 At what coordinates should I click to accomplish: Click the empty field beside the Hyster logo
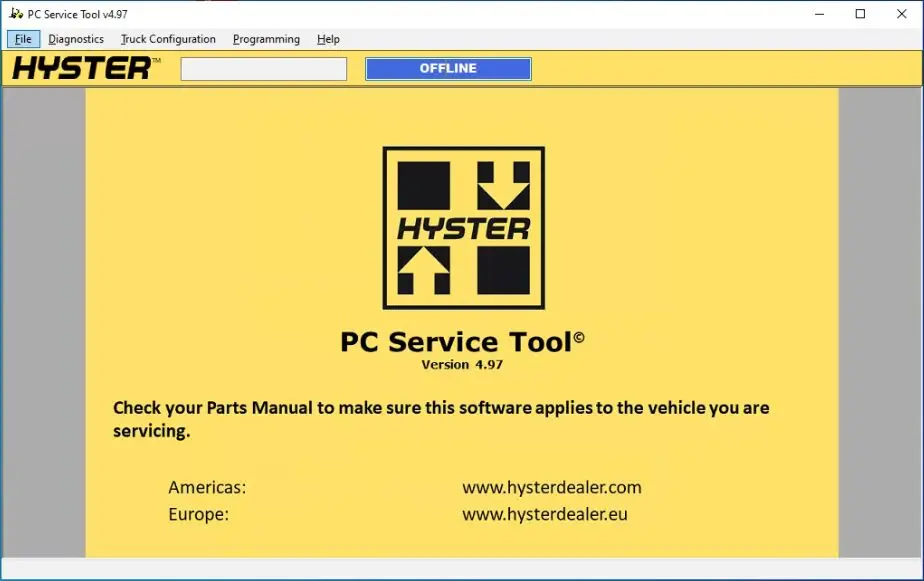click(x=263, y=69)
